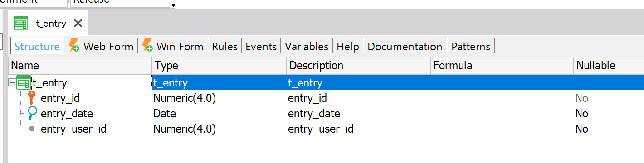
Task: Open the Events tab
Action: coord(261,46)
